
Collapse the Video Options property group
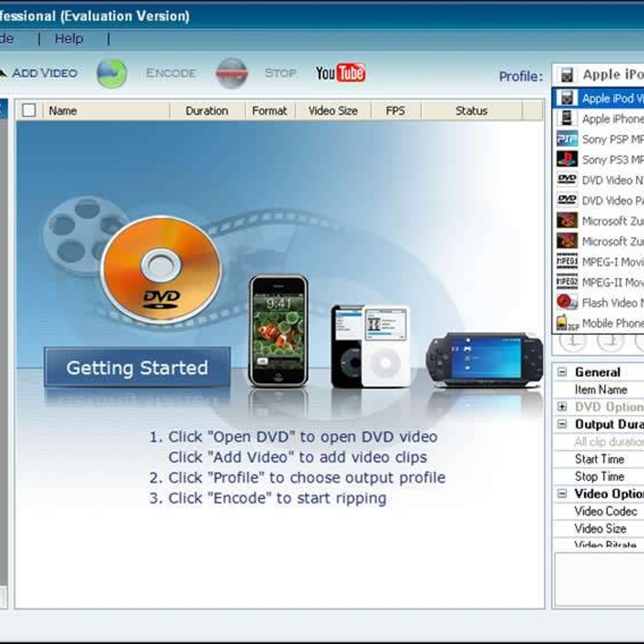[x=562, y=493]
